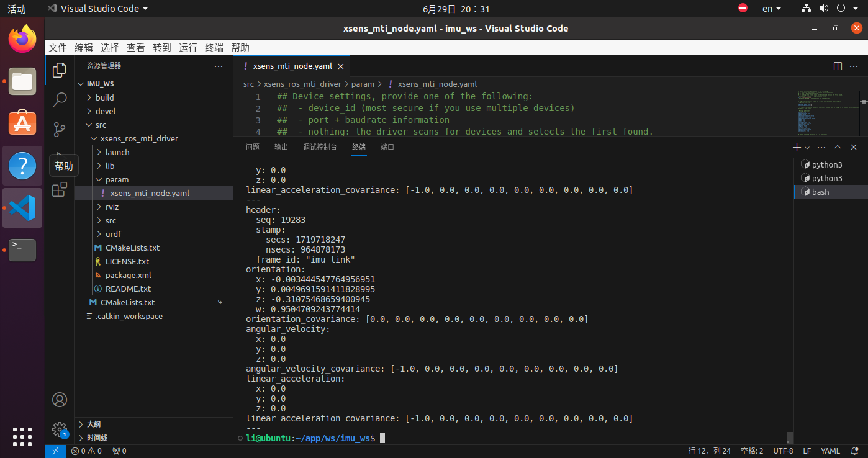Open README.txt in the explorer
868x458 pixels.
[153, 289]
